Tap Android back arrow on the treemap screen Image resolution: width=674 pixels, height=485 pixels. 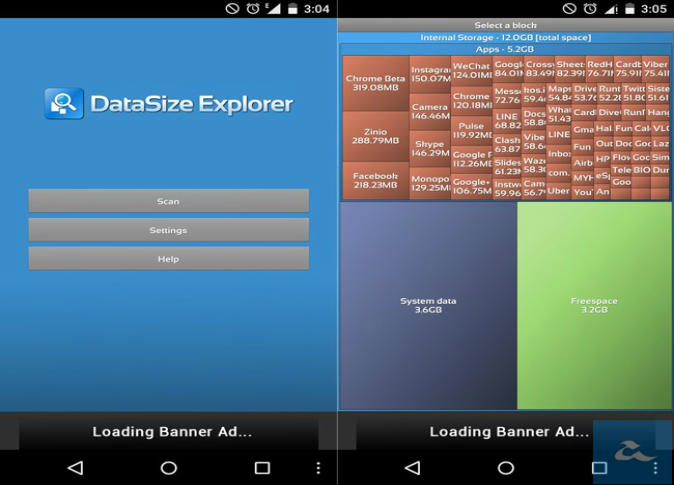(x=412, y=467)
